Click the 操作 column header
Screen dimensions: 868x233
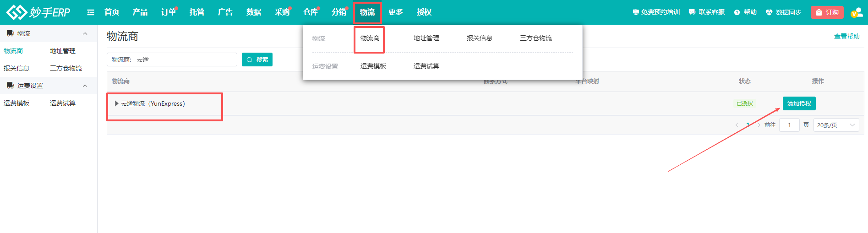(x=818, y=81)
